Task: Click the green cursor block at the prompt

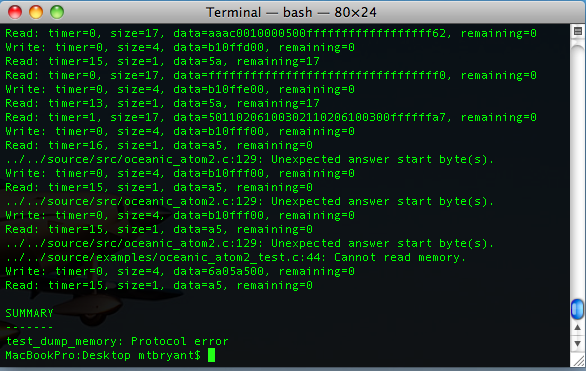Action: (x=212, y=355)
